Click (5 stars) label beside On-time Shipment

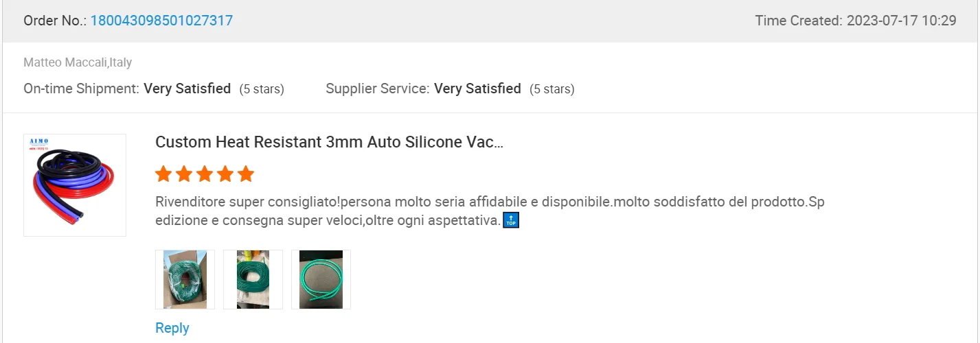262,89
